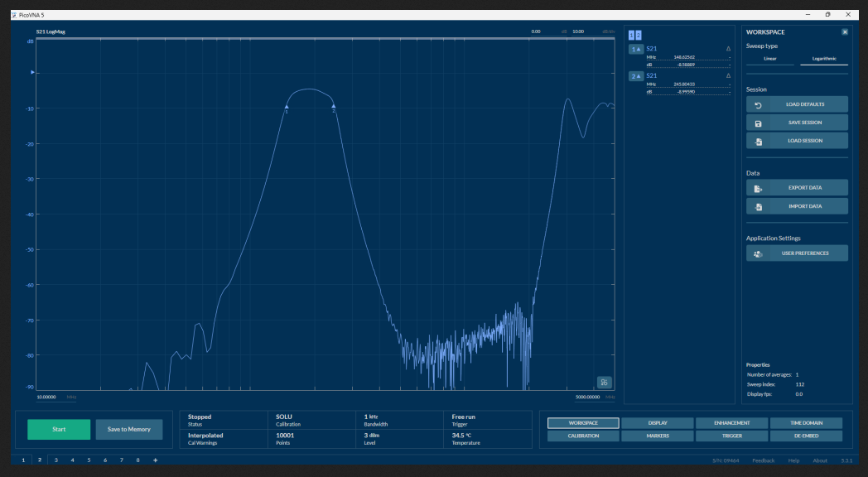Switch to channel tab 8

tap(137, 460)
